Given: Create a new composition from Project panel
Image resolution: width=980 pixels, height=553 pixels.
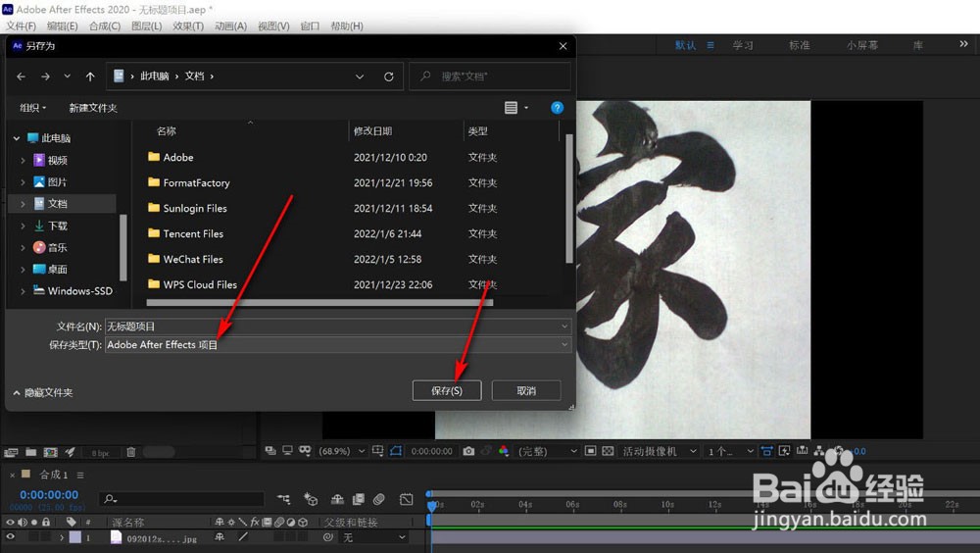Looking at the screenshot, I should click(x=51, y=452).
